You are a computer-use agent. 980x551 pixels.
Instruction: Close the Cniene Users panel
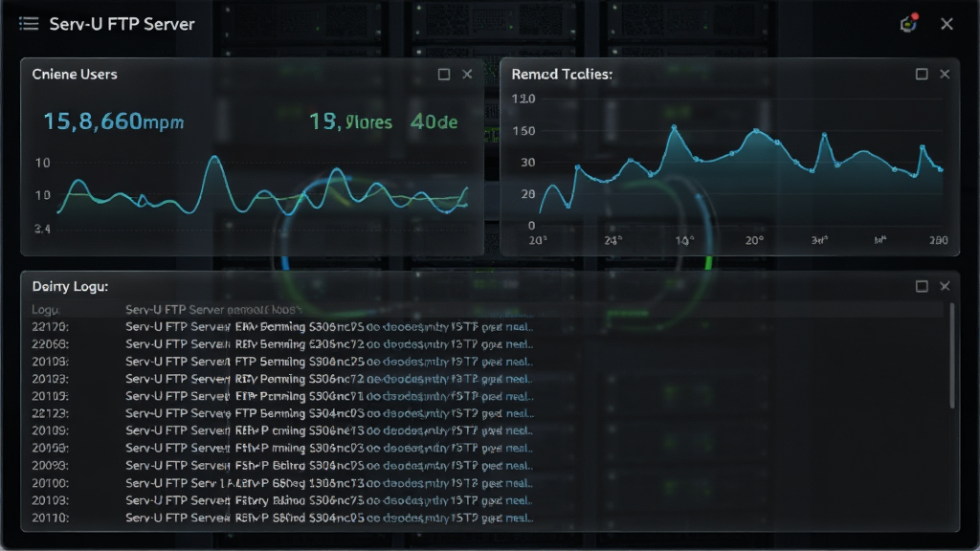click(x=467, y=75)
